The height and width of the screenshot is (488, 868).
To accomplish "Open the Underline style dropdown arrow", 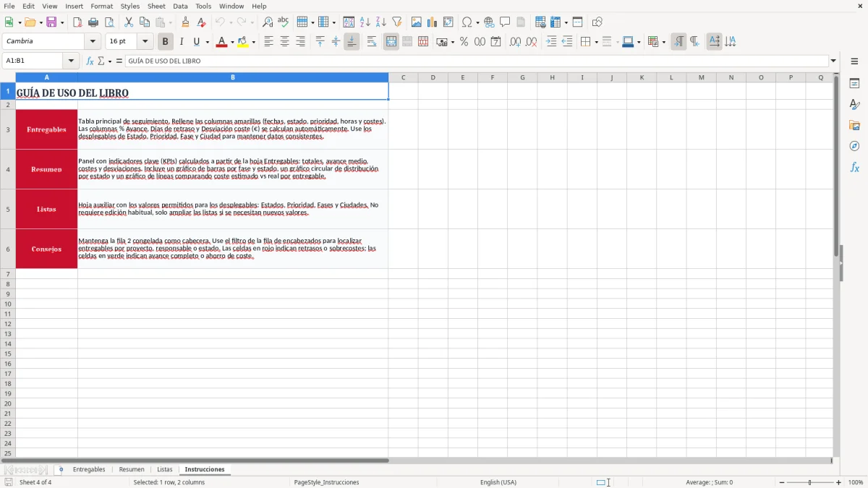I will [x=207, y=42].
